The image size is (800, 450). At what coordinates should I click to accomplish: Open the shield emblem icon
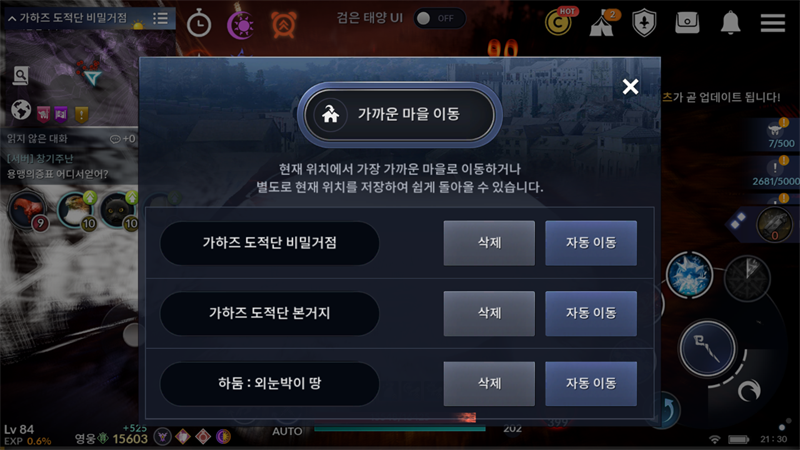pos(644,23)
